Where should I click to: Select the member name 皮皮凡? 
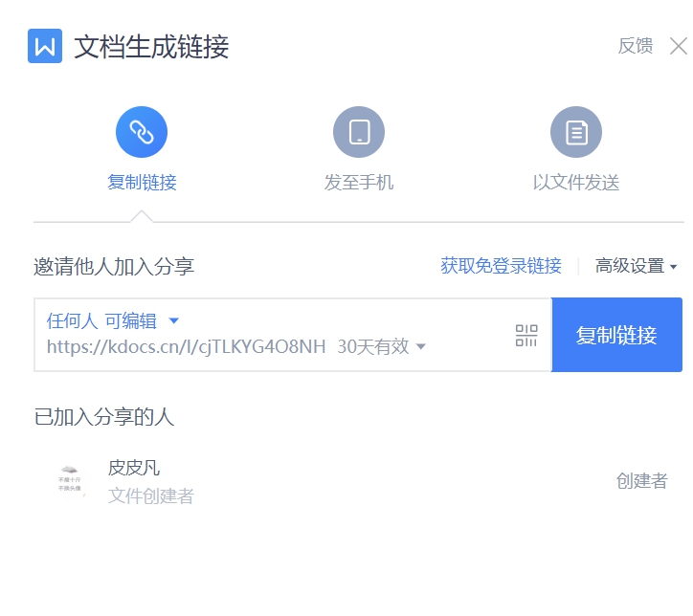pos(134,468)
